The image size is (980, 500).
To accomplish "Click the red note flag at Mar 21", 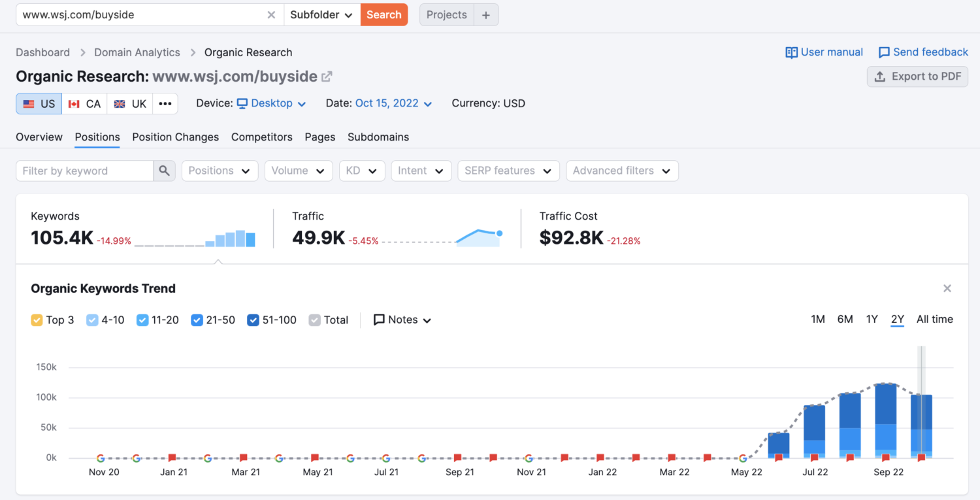I will (243, 458).
